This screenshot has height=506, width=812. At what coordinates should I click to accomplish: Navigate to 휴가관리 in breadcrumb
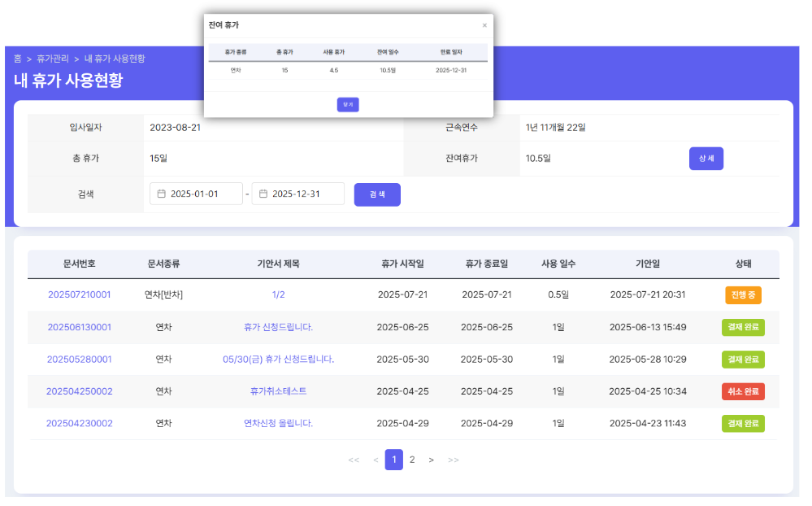click(53, 59)
